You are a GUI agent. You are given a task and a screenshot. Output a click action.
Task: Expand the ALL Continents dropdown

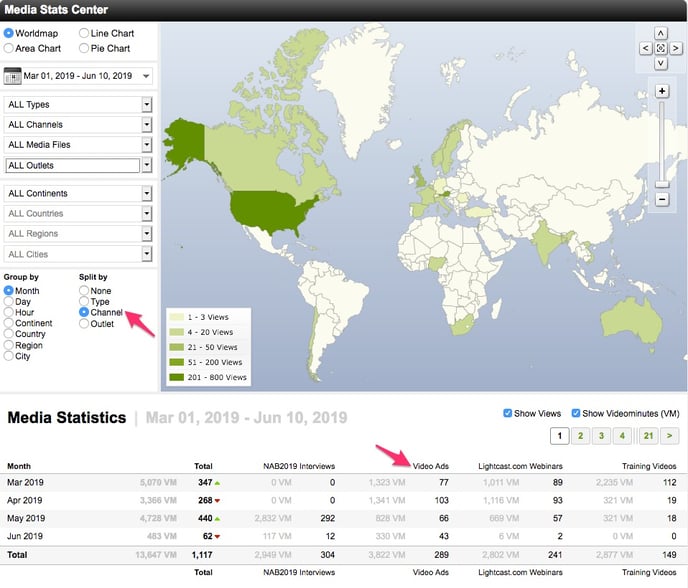click(x=146, y=193)
